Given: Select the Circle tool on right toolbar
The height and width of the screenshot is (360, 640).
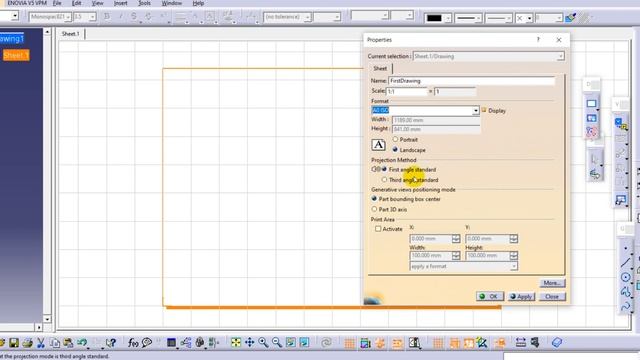Looking at the screenshot, I should (625, 278).
